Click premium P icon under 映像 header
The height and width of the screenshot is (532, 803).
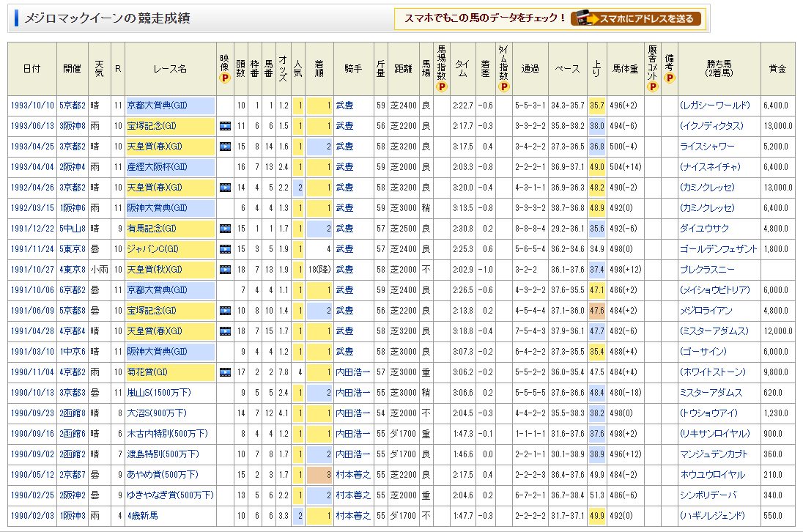225,78
